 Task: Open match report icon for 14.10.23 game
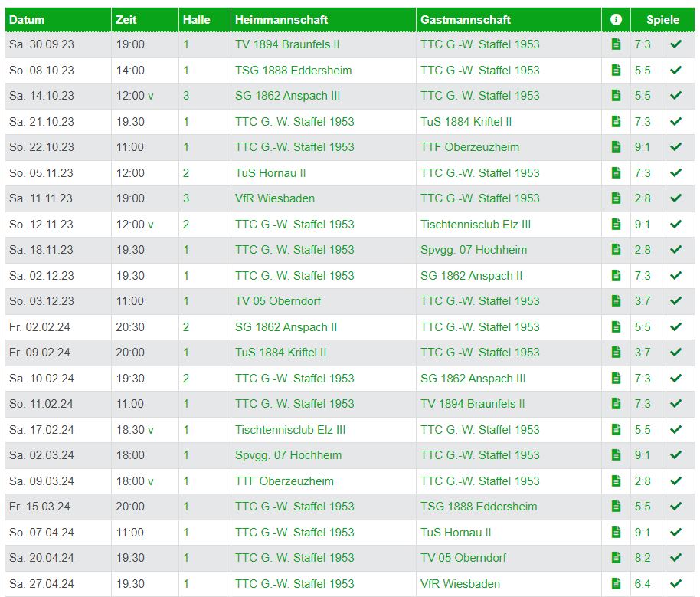click(x=616, y=96)
